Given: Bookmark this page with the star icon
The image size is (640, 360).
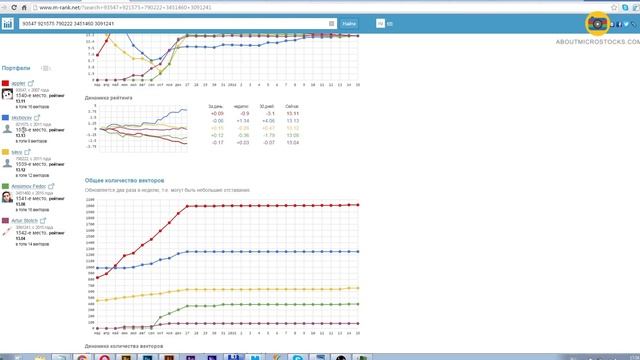Looking at the screenshot, I should click(614, 7).
